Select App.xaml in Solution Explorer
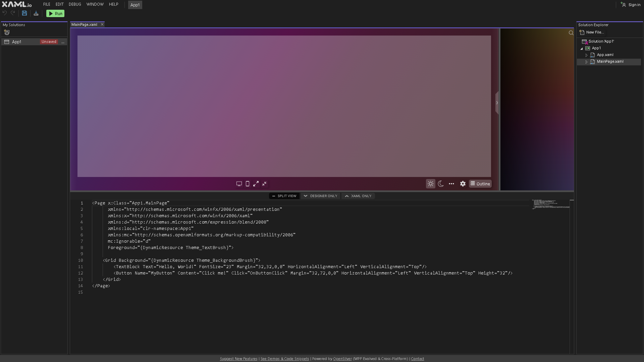The image size is (644, 362). point(605,55)
